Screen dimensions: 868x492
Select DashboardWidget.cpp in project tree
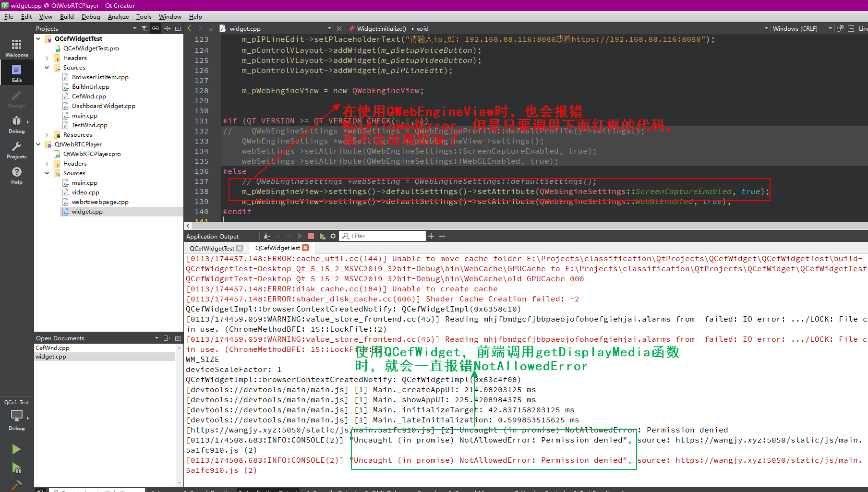(103, 106)
